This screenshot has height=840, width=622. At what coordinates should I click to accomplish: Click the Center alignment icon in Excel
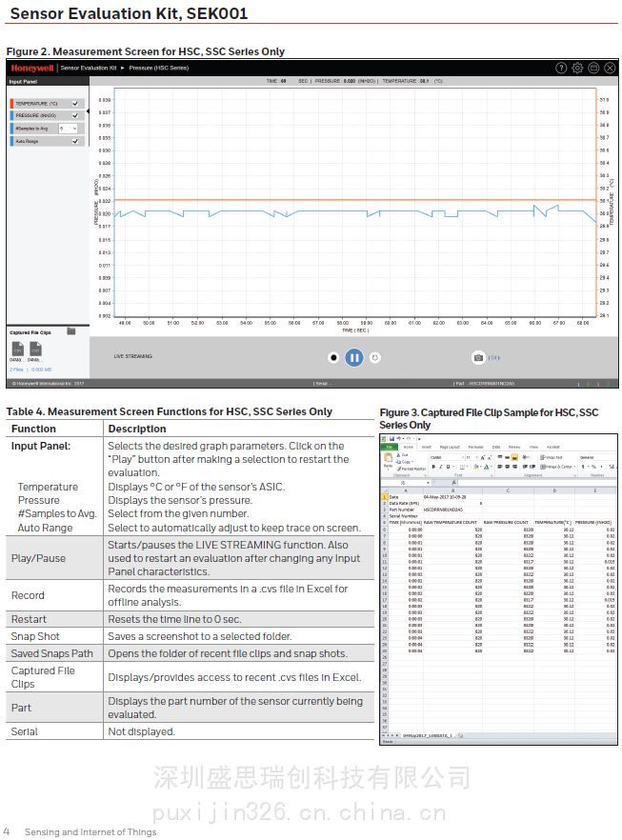pos(507,467)
